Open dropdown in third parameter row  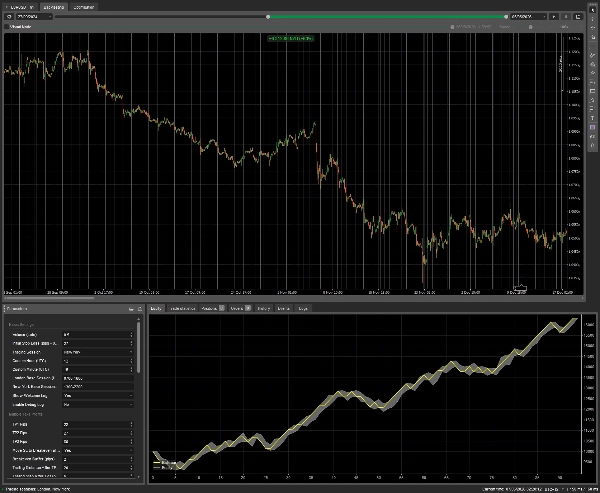pos(98,352)
